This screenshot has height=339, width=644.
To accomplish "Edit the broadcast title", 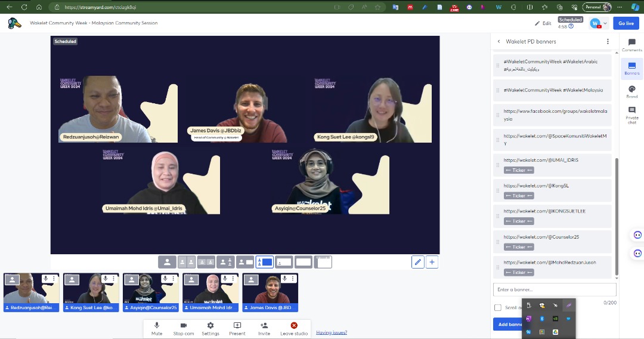I will tap(543, 23).
